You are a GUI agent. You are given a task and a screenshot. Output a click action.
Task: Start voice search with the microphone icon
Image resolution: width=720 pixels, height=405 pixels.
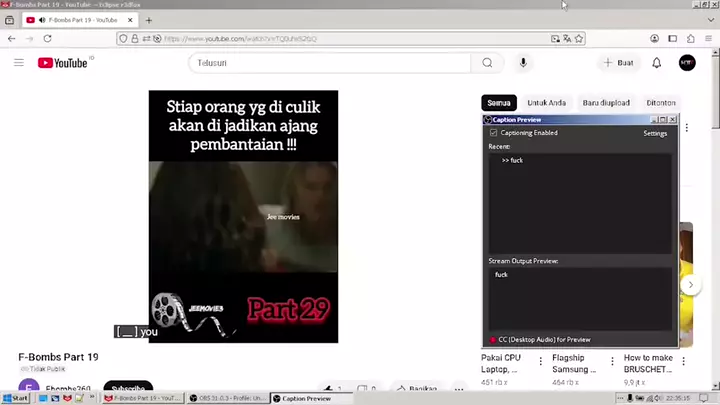(523, 63)
